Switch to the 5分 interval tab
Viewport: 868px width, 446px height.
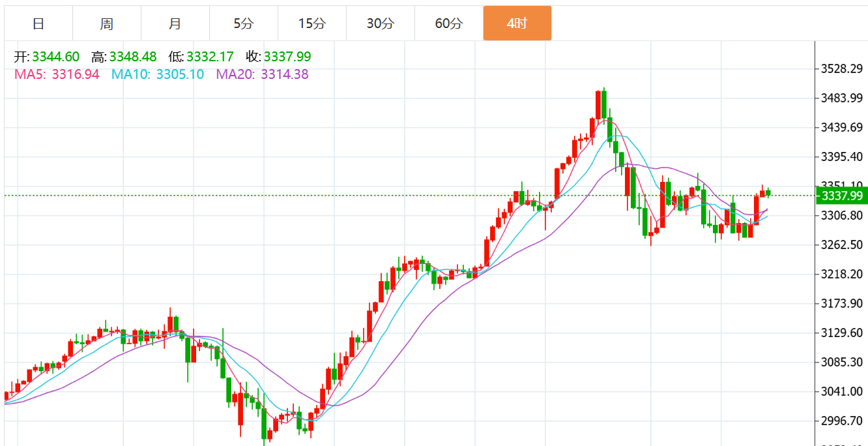click(244, 23)
